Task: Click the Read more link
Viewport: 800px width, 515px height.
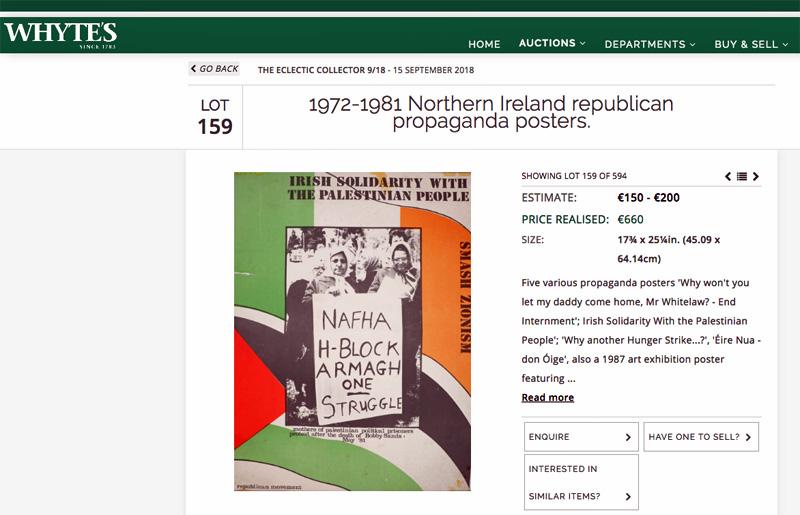Action: point(547,398)
